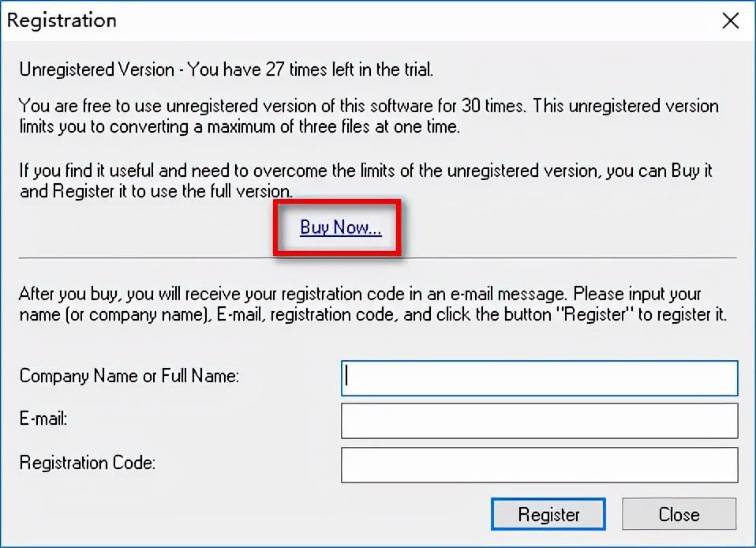
Task: Click the 'Registration Code:' label
Action: (x=88, y=463)
